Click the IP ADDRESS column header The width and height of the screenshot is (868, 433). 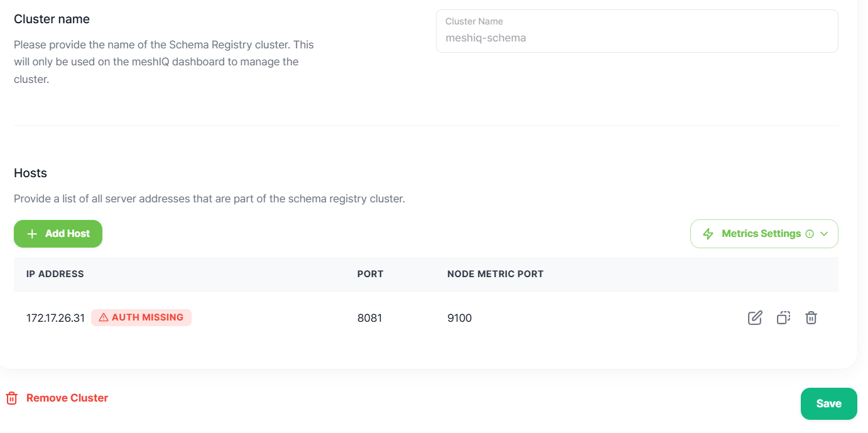tap(55, 274)
